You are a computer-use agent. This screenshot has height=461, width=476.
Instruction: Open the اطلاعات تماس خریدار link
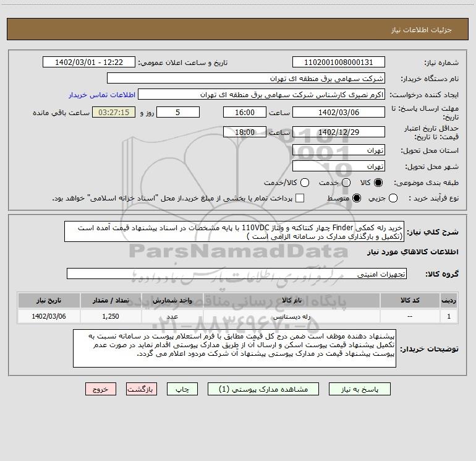102,95
